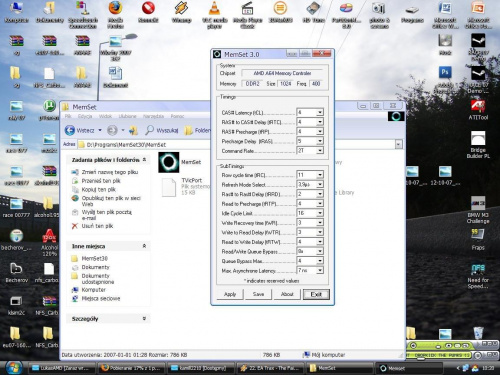
Task: Expand the Szczegóły panel
Action: [144, 319]
